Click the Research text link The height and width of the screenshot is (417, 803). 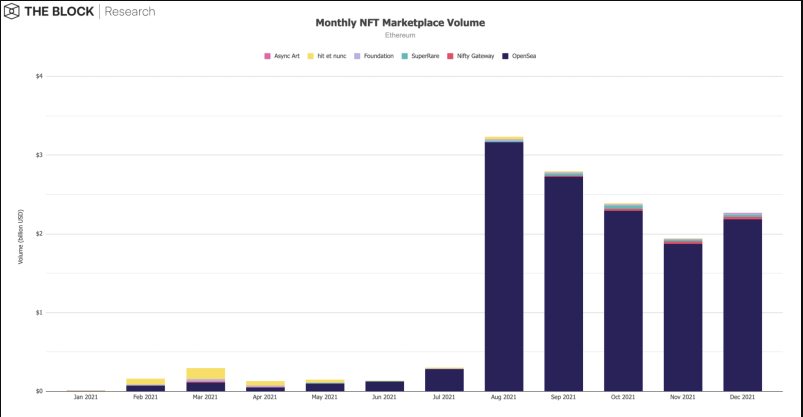click(130, 11)
